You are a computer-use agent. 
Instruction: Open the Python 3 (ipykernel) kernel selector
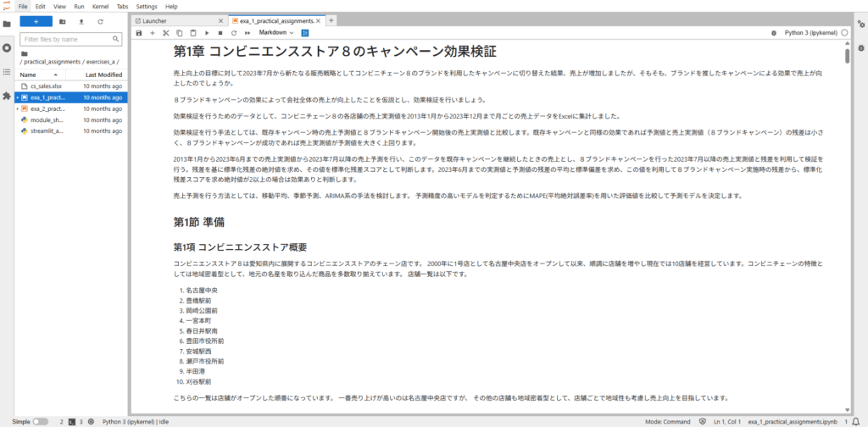(x=810, y=33)
